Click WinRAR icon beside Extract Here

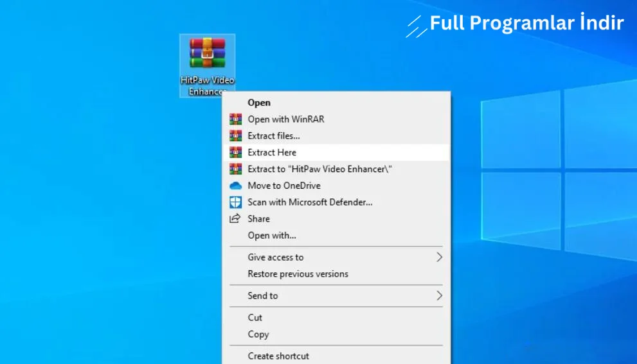(x=236, y=152)
